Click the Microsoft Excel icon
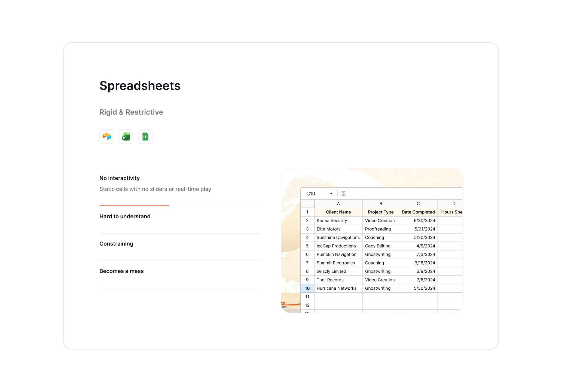Image resolution: width=562 pixels, height=392 pixels. [x=126, y=136]
